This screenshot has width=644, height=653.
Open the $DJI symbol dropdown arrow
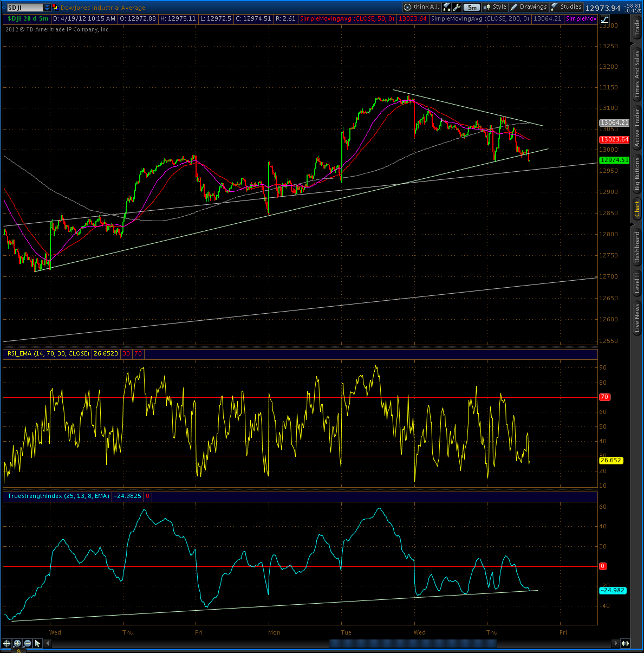(x=47, y=8)
